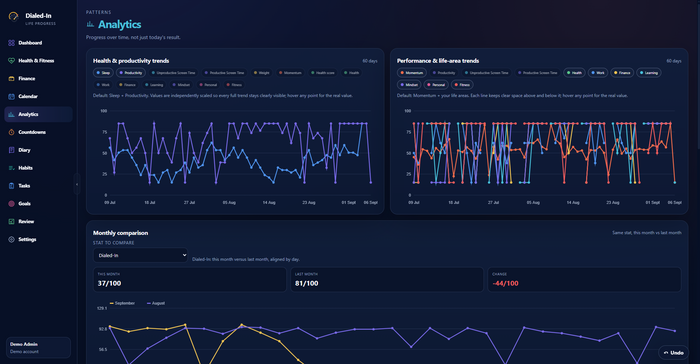Click the Goals sidebar icon
The height and width of the screenshot is (364, 700).
[x=11, y=204]
